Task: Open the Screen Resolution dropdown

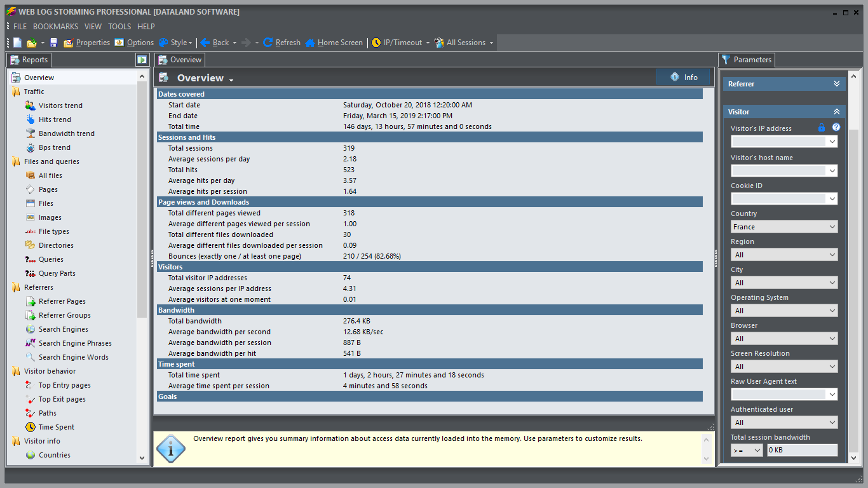Action: (x=784, y=367)
